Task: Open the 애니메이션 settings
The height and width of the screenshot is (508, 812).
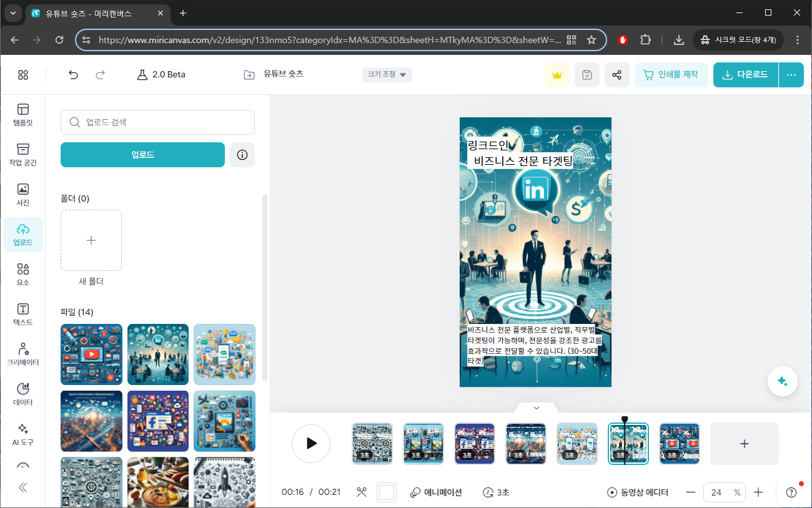Action: tap(436, 492)
